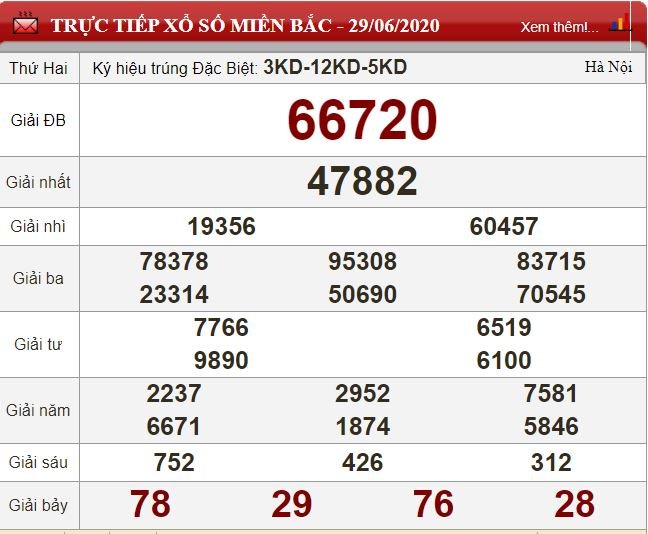Select seventh prize number 29

(x=292, y=504)
